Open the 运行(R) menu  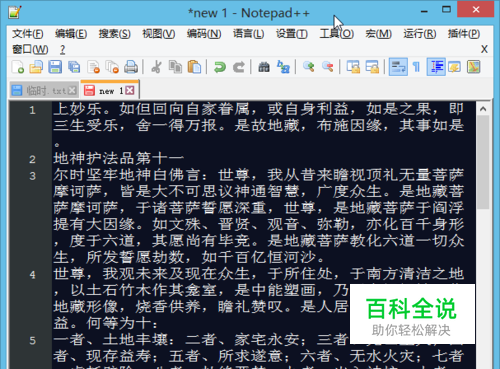coord(420,34)
